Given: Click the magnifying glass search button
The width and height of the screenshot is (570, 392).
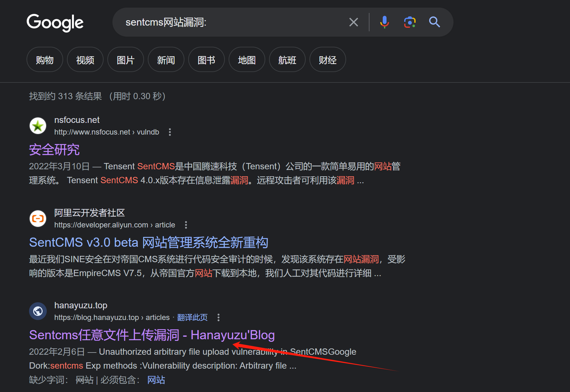Looking at the screenshot, I should coord(435,22).
